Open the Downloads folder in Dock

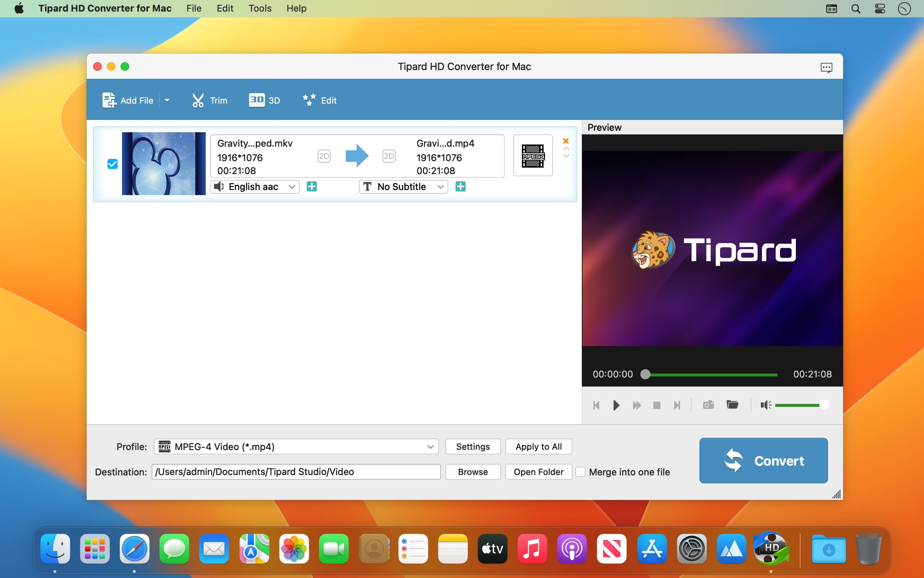(x=829, y=549)
